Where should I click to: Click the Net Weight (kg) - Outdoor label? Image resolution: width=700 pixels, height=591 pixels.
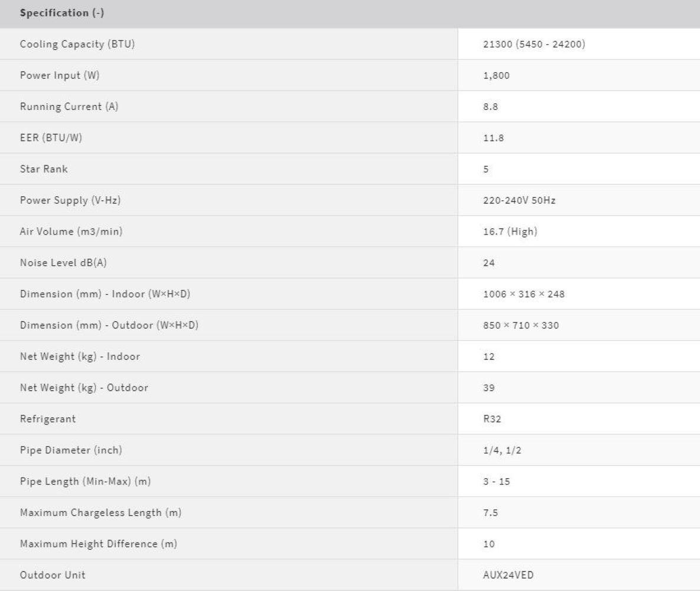[x=84, y=388]
